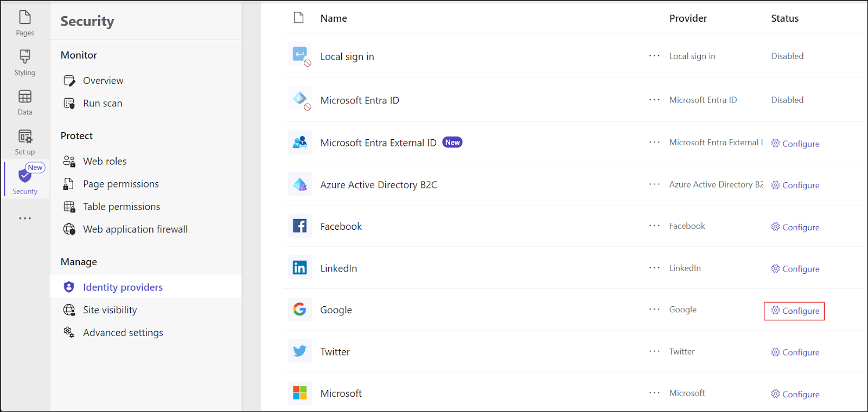Click the Run scan icon
Viewport: 868px width, 412px height.
click(x=69, y=104)
